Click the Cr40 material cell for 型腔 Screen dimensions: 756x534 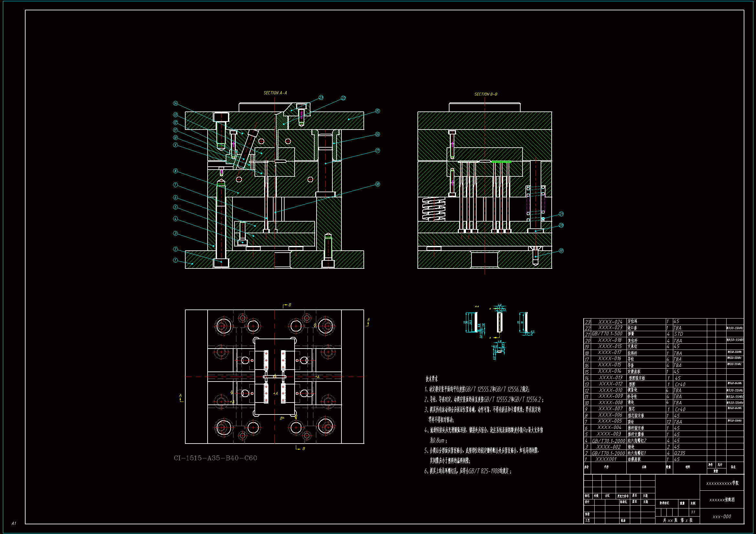coord(680,384)
